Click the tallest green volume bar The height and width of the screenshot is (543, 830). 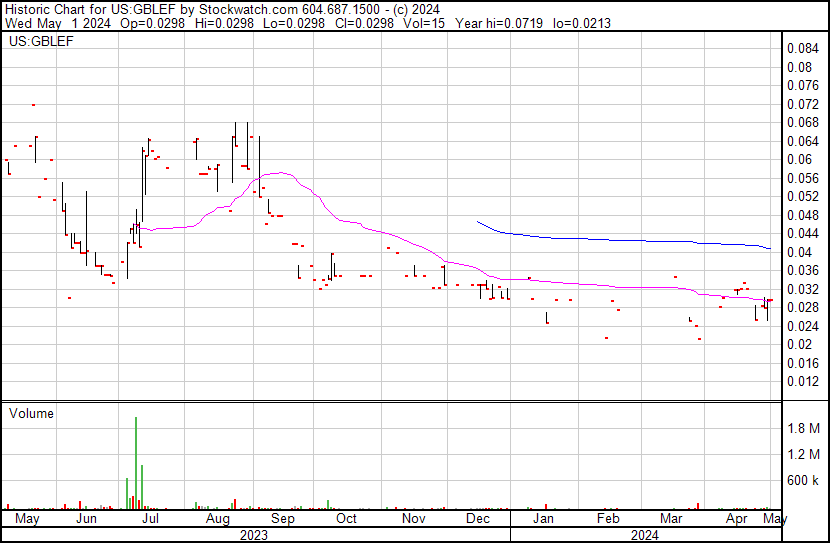click(135, 462)
